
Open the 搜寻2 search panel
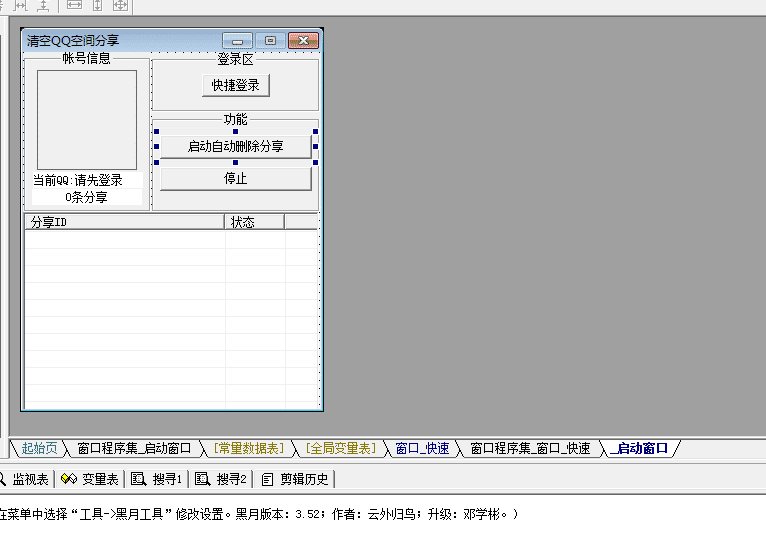pyautogui.click(x=222, y=479)
